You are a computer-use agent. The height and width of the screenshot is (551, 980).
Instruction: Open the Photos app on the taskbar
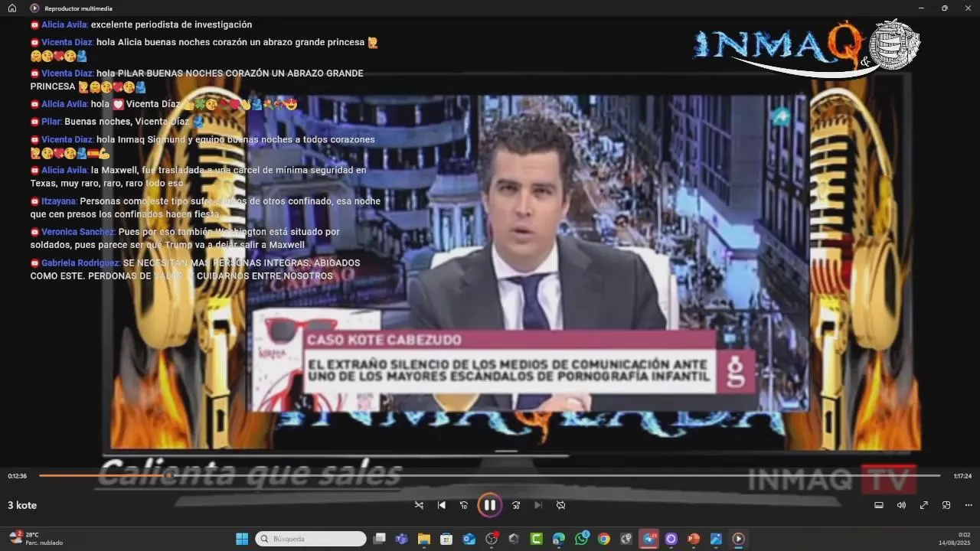pyautogui.click(x=716, y=539)
